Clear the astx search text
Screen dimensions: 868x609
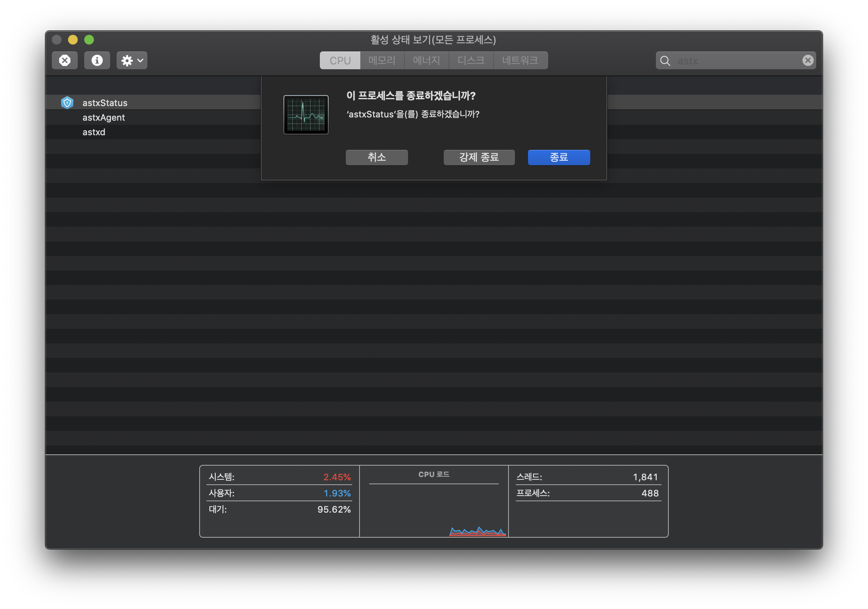808,60
